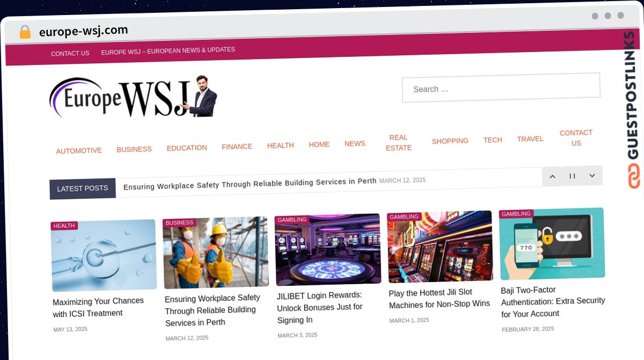This screenshot has width=644, height=360.
Task: Open the Health menu item
Action: tap(281, 146)
